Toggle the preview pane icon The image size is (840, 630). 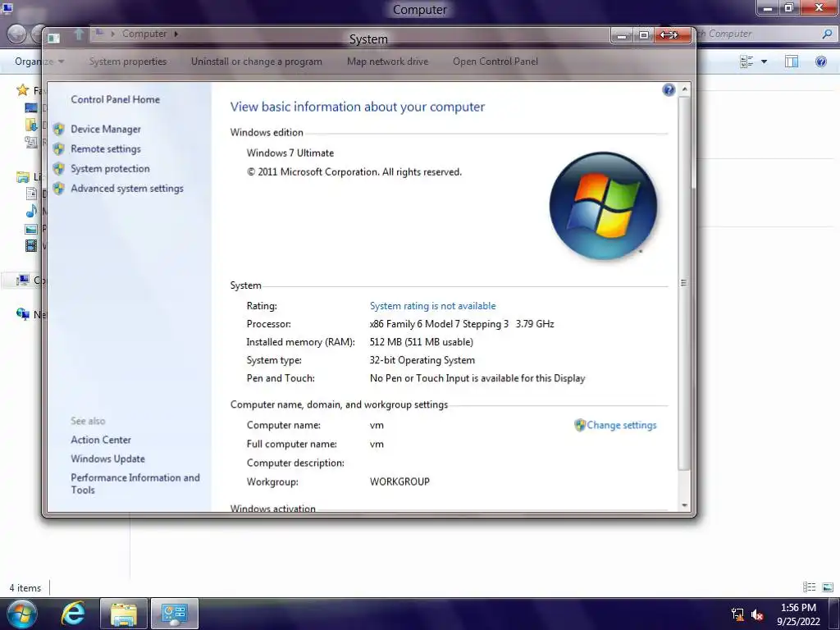point(792,62)
